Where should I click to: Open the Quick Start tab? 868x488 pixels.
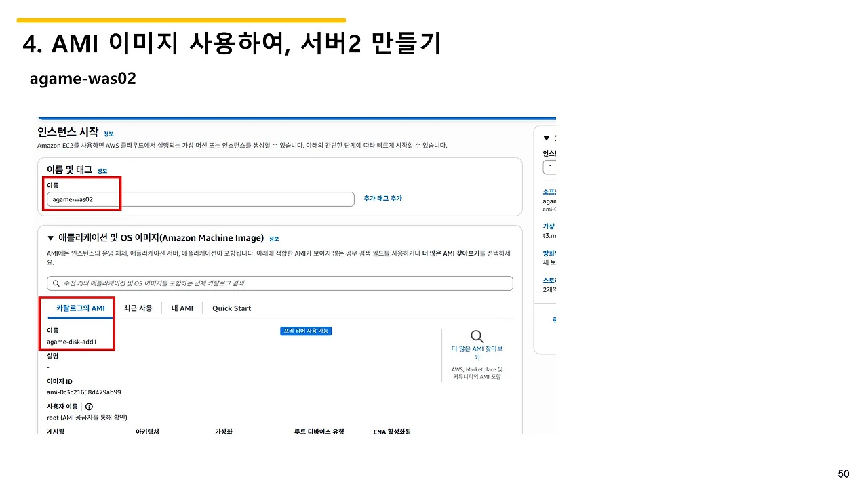(x=231, y=308)
